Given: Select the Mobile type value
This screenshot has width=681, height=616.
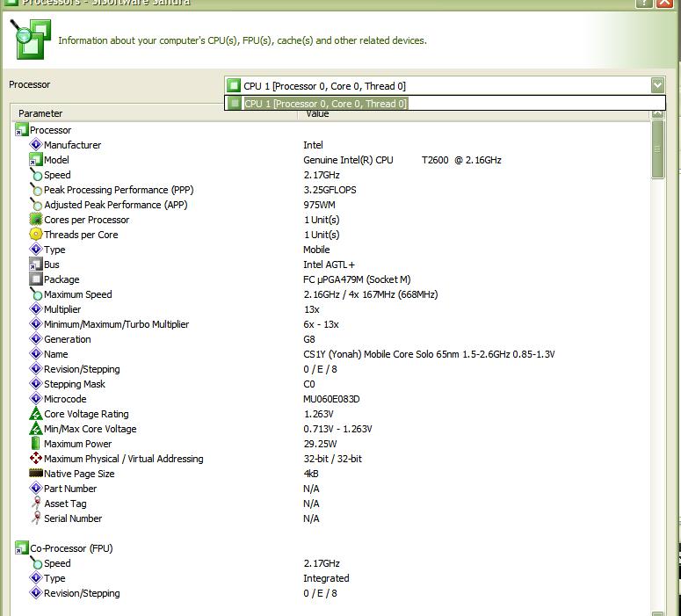Looking at the screenshot, I should (x=316, y=250).
